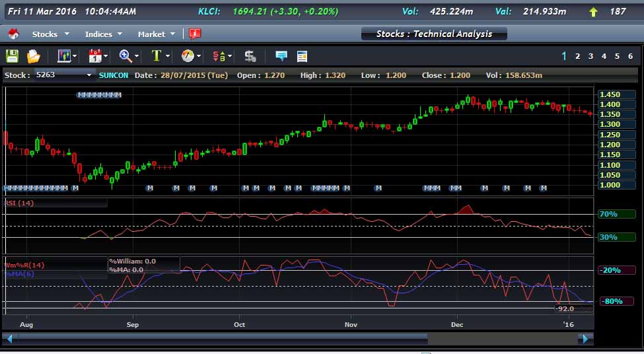Select the green T text tool
The height and width of the screenshot is (354, 644).
[157, 56]
